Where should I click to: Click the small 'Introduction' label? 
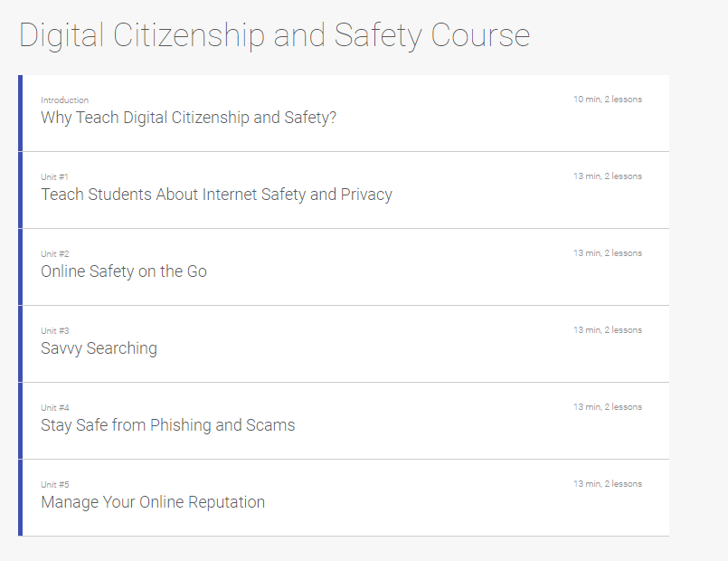point(64,100)
